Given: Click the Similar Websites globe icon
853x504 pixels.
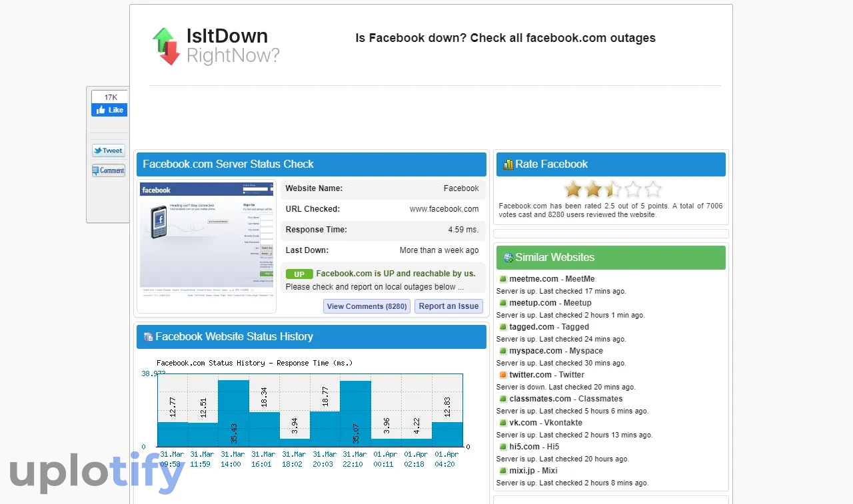Looking at the screenshot, I should [508, 258].
